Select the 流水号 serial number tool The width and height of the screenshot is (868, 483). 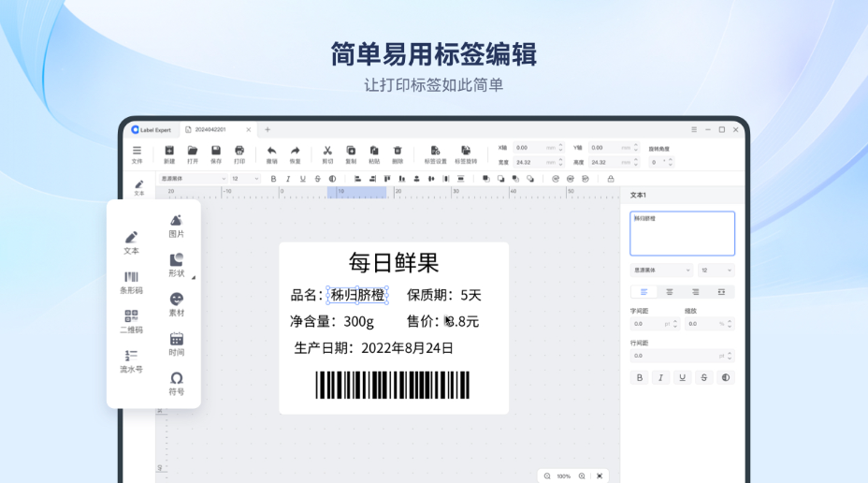click(131, 361)
